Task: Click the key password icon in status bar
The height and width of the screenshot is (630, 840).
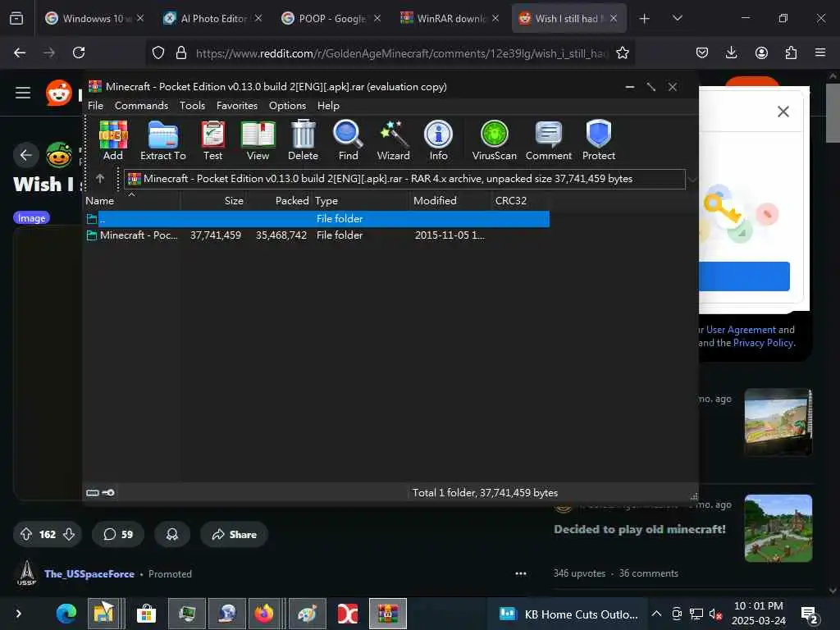Action: click(108, 493)
